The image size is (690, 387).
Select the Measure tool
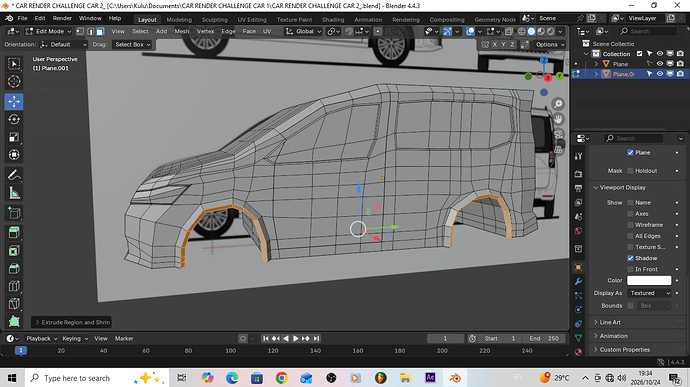click(x=14, y=193)
